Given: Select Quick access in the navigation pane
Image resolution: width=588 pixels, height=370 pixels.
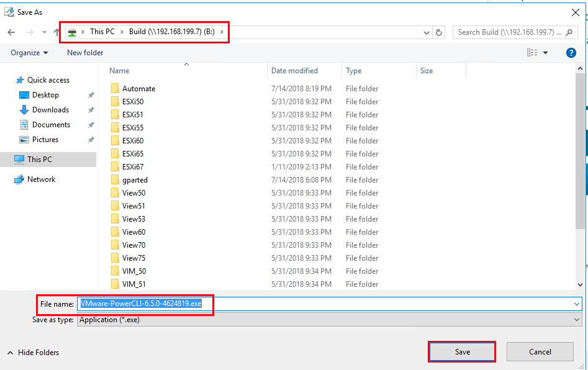Looking at the screenshot, I should [48, 80].
